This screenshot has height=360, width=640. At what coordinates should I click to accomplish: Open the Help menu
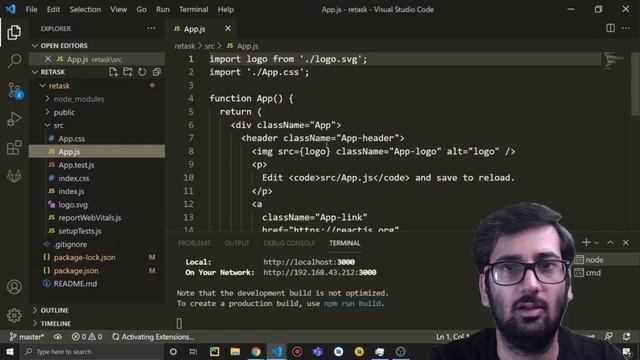pyautogui.click(x=225, y=9)
